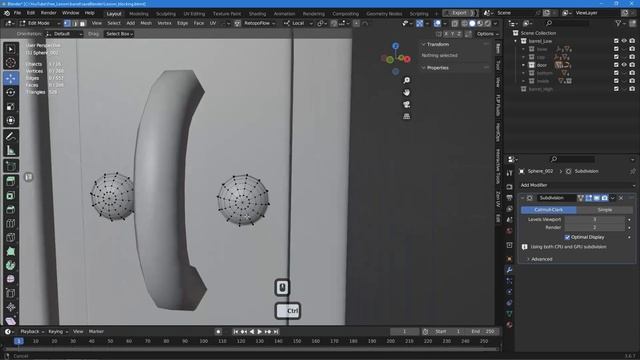640x360 pixels.
Task: Switch to the Modeling workspace tab
Action: [139, 13]
